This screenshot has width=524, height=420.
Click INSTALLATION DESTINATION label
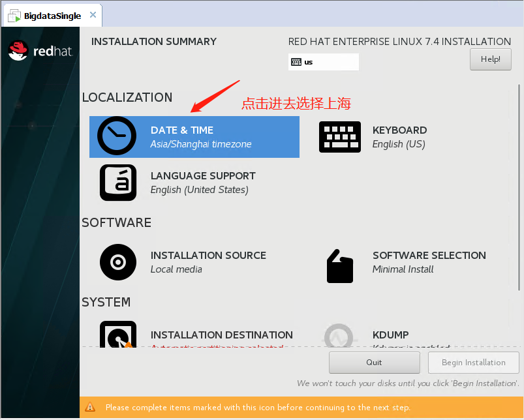pos(222,335)
